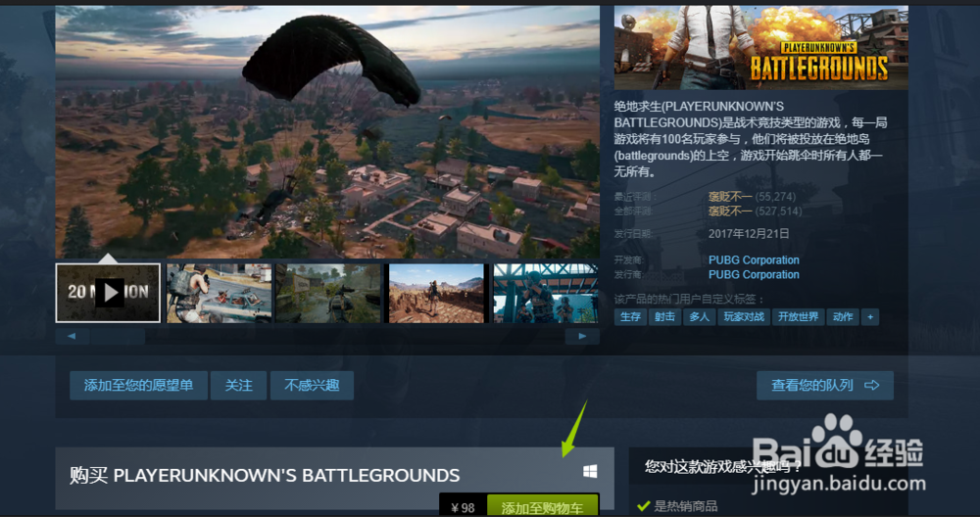The height and width of the screenshot is (517, 980).
Task: Click the 不感兴趣 button
Action: 312,385
